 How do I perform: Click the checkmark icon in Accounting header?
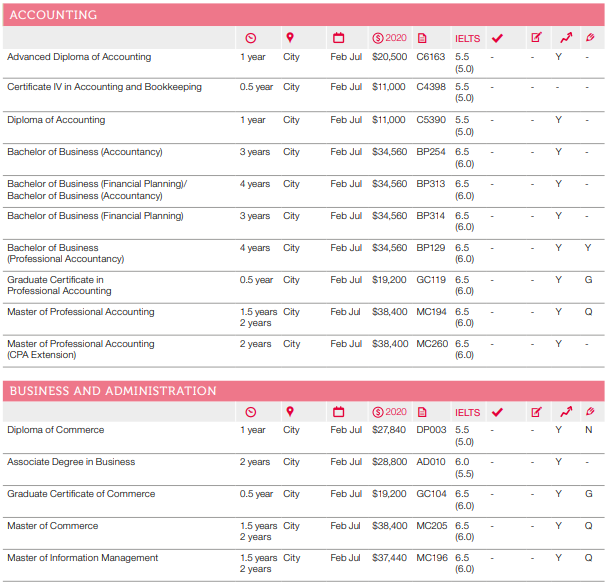pos(497,38)
